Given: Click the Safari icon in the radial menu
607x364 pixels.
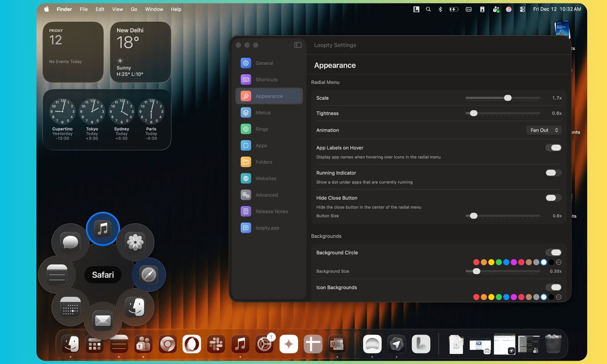Looking at the screenshot, I should (148, 275).
